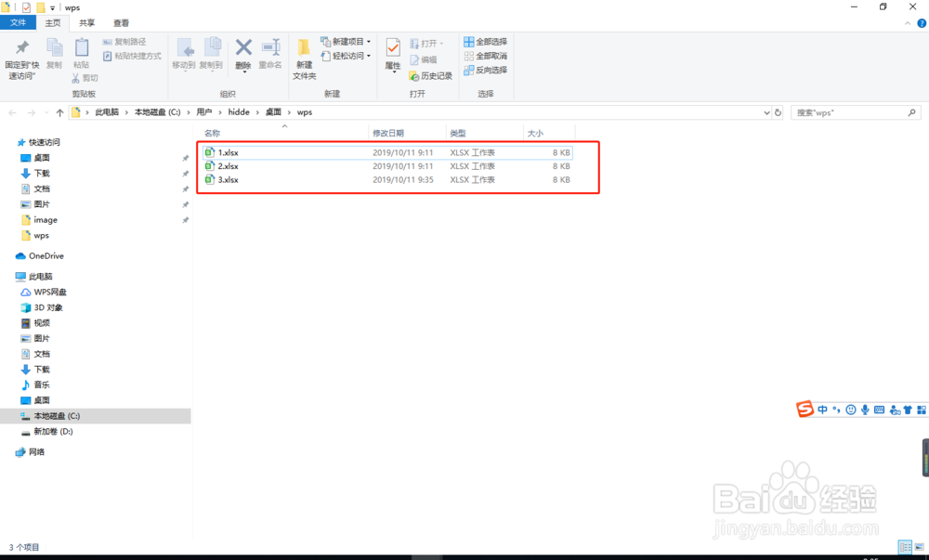Viewport: 929px width, 560px height.
Task: Sort by the Name column header
Action: [212, 133]
